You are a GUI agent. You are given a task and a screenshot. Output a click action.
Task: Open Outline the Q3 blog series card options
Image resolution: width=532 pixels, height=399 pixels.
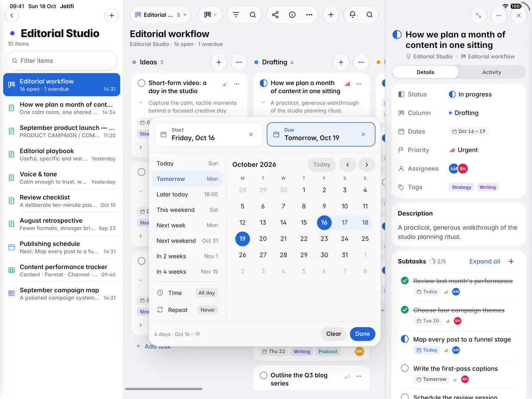[359, 376]
